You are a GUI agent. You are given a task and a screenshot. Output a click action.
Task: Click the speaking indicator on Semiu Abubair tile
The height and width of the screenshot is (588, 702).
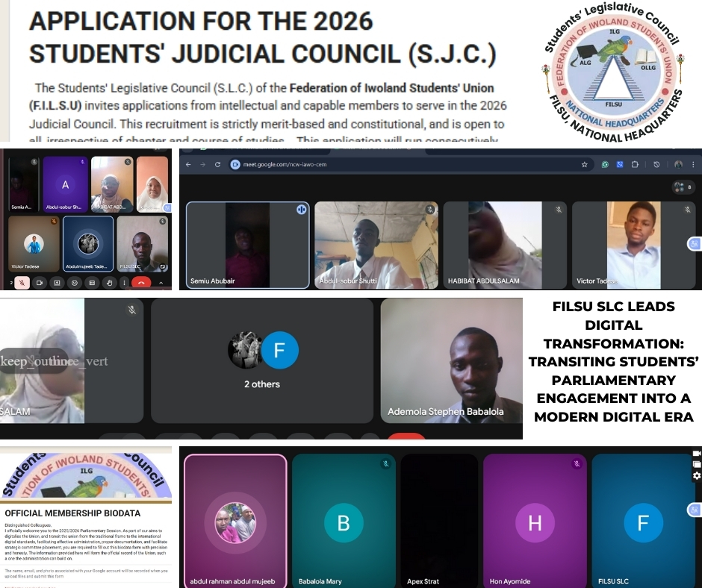(301, 209)
